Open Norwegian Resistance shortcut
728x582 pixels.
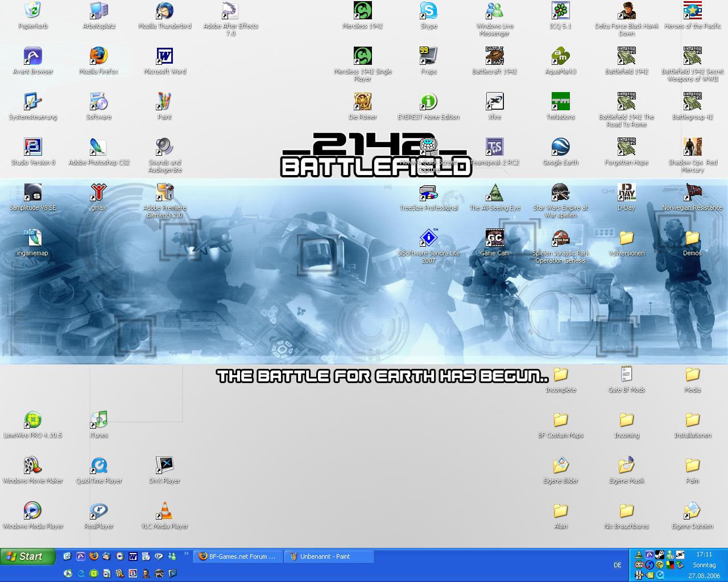[693, 192]
